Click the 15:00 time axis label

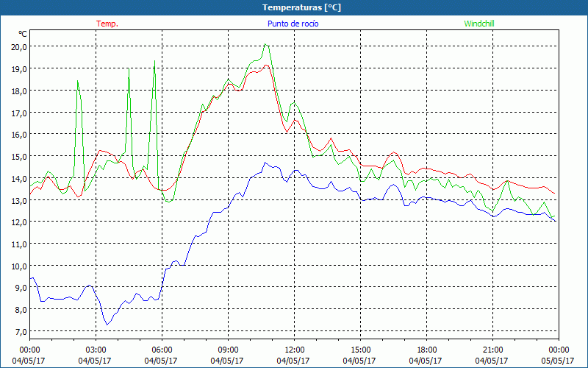tap(360, 350)
